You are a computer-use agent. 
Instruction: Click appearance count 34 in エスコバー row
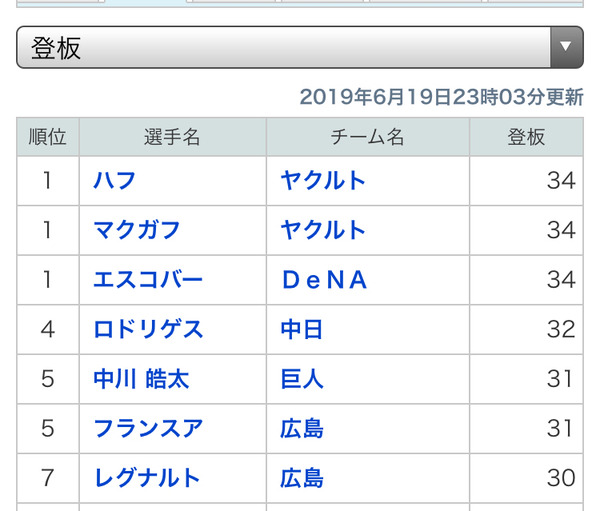coord(561,279)
